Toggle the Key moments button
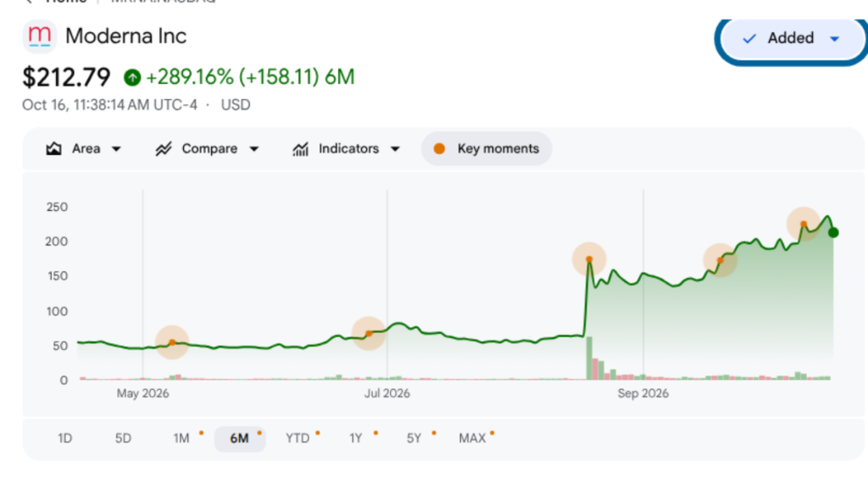Screen dimensions: 868x478 coord(487,149)
